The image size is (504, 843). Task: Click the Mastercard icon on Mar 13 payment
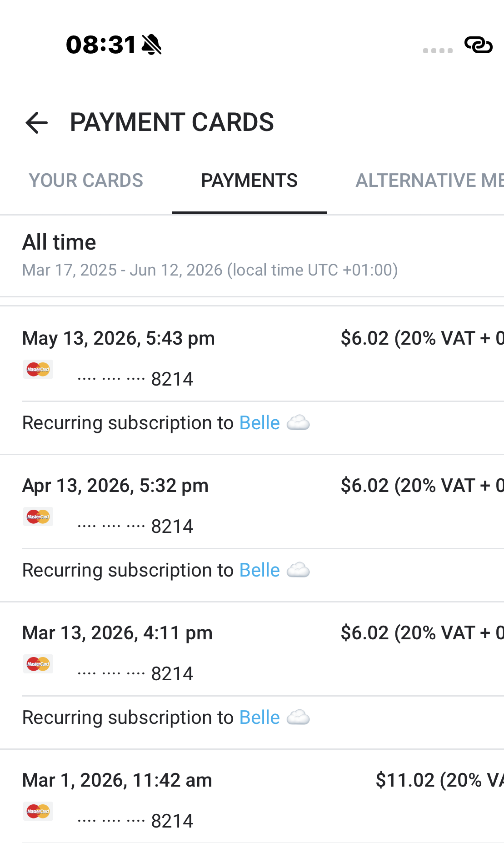38,664
